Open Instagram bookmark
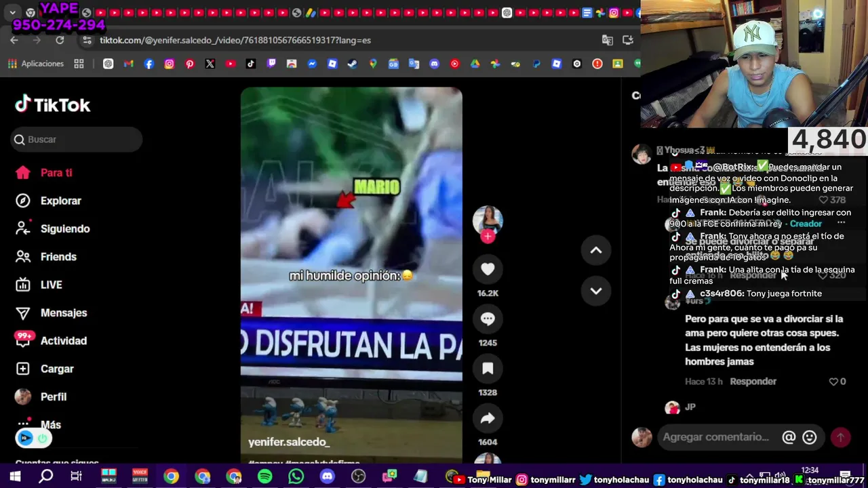868x488 pixels. [170, 64]
